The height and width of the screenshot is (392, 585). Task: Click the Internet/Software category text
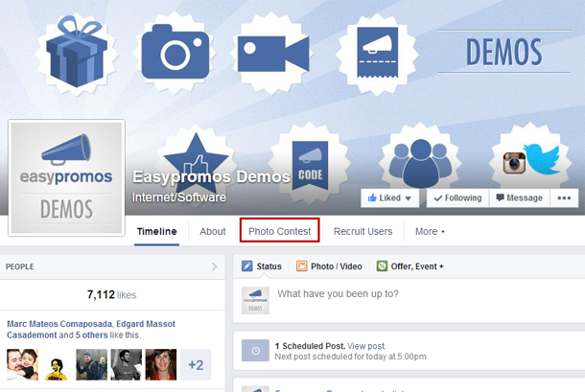[179, 197]
